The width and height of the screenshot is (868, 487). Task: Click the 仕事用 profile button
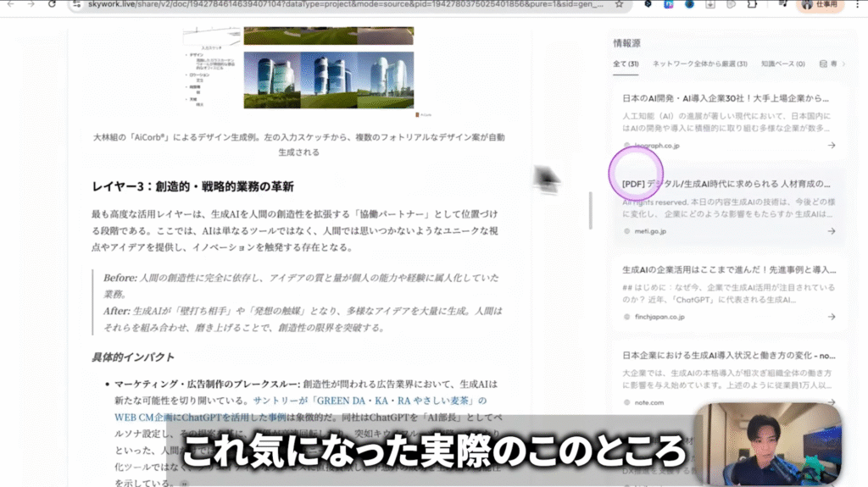tap(817, 4)
